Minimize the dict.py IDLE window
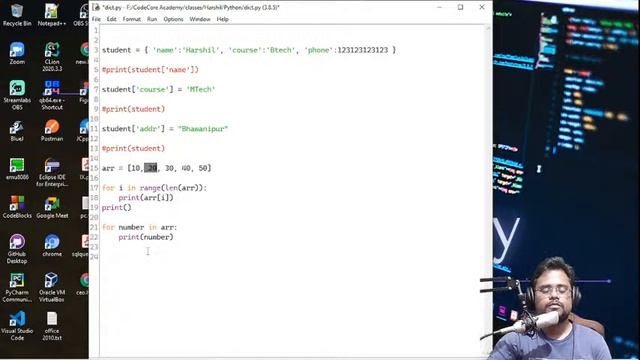Viewport: 640px width, 360px height. [439, 7]
